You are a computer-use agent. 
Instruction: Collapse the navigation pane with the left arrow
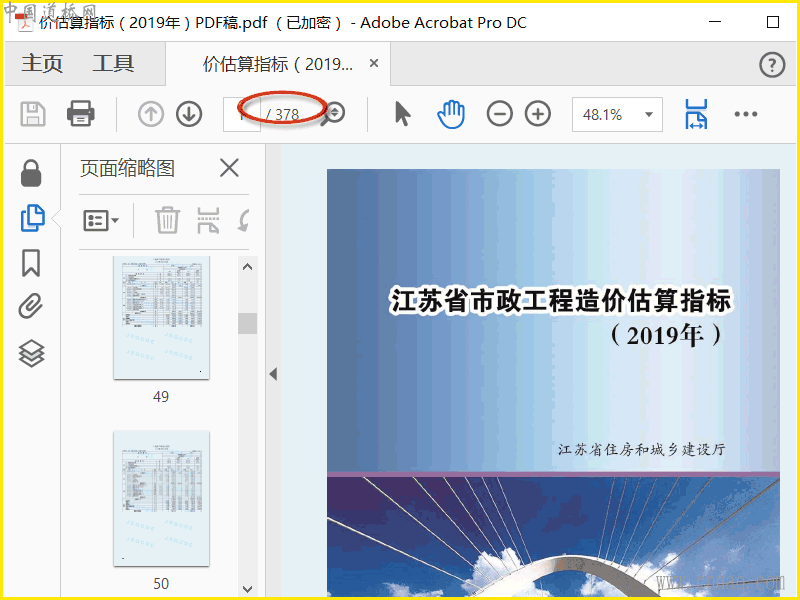click(x=273, y=374)
